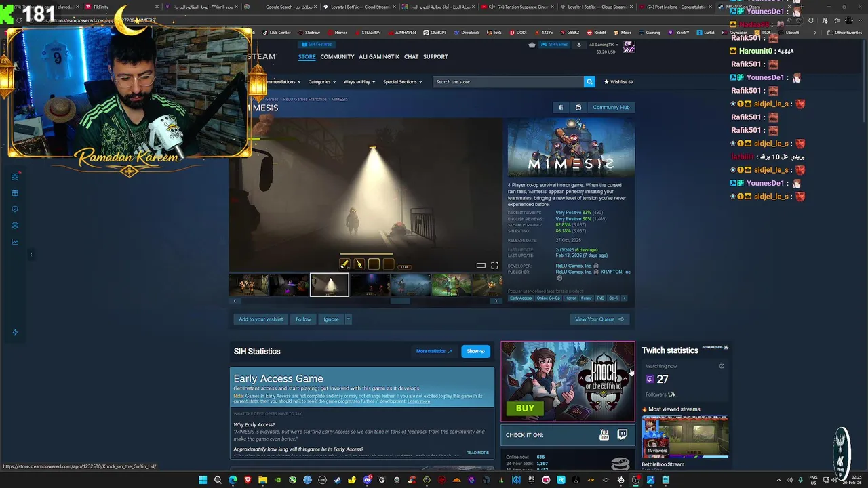The image size is (868, 488).
Task: Click View Your Queue button
Action: pos(599,319)
